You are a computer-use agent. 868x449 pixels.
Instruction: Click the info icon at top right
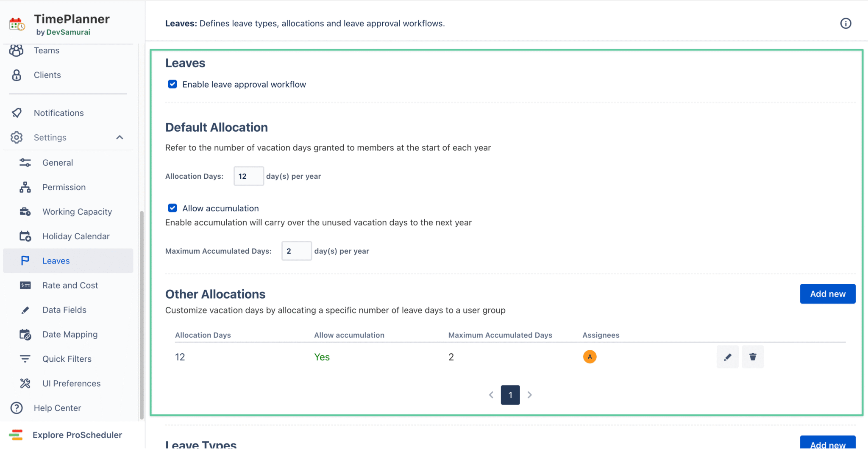tap(846, 23)
